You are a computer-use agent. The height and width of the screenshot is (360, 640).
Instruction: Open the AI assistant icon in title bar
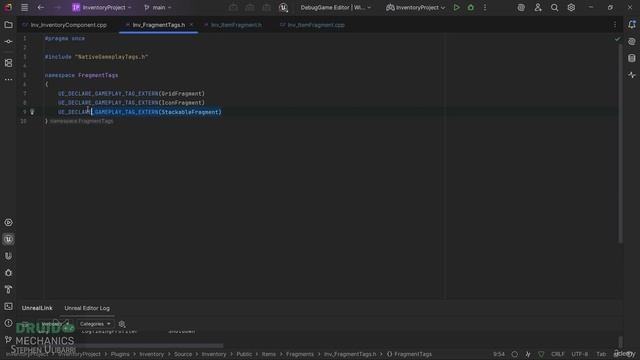(521, 7)
